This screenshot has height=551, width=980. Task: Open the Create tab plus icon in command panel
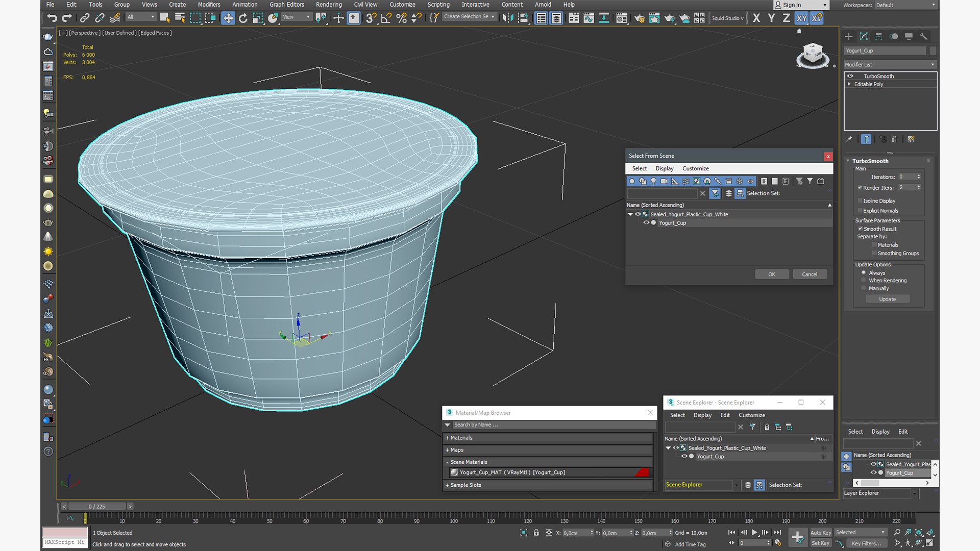point(848,36)
